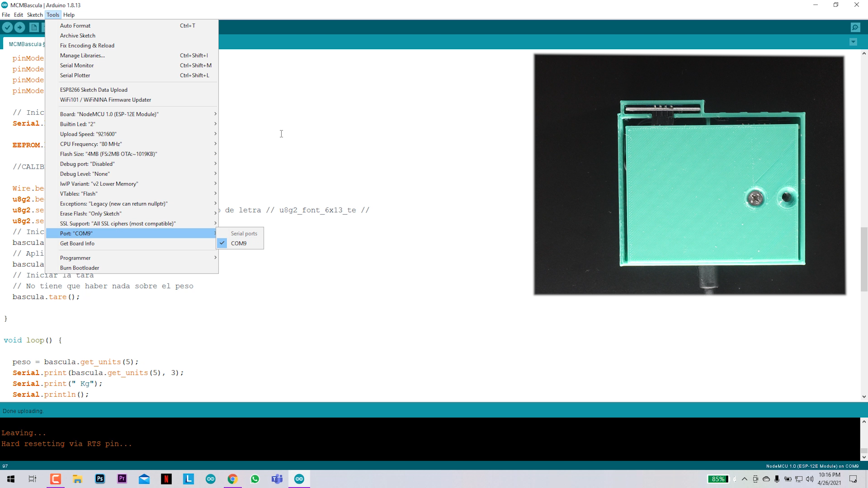The width and height of the screenshot is (868, 488).
Task: Open the Serial Monitor magnifier icon
Action: [856, 27]
